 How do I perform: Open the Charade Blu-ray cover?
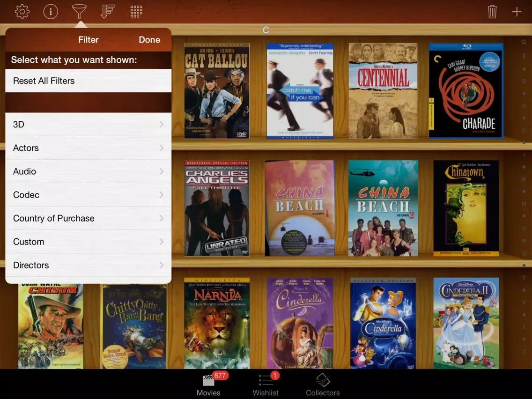coord(466,91)
